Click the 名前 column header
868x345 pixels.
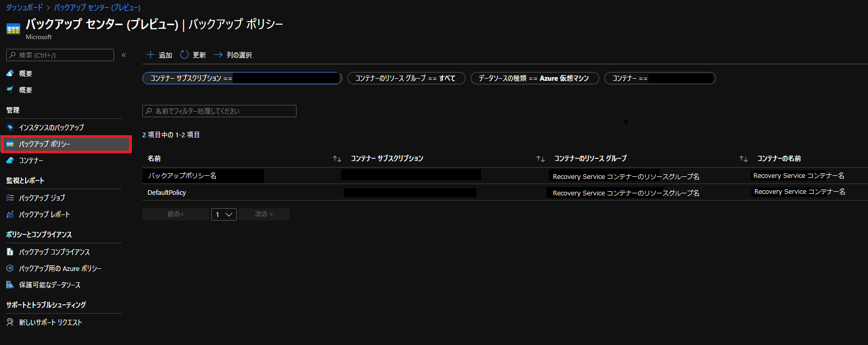pos(154,158)
